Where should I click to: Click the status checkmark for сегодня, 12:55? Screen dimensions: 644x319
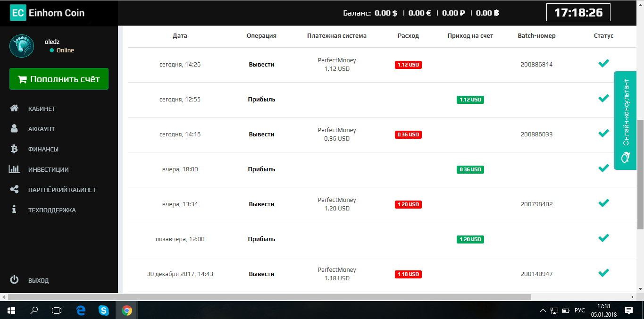coord(603,98)
